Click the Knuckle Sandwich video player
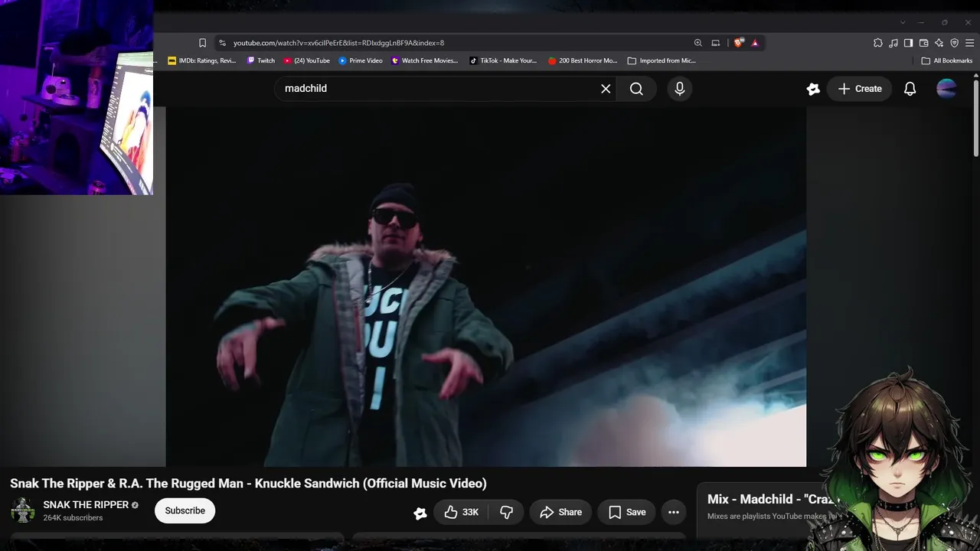 coord(486,287)
